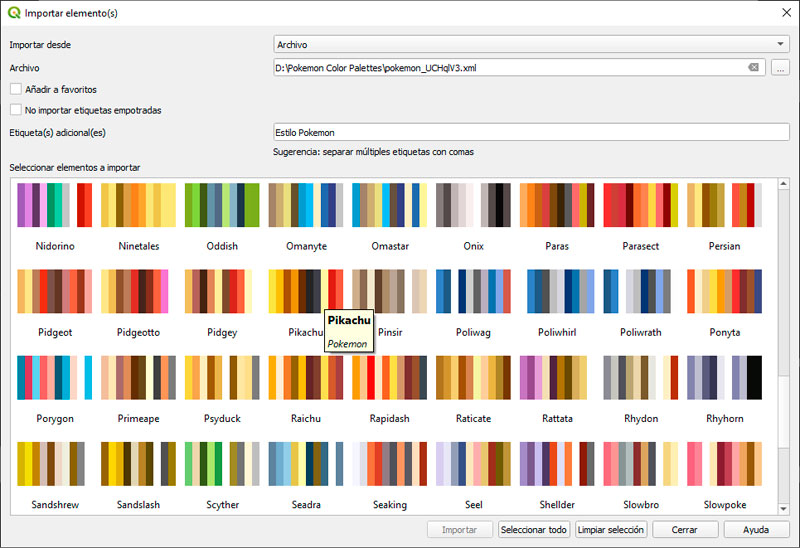Viewport: 800px width, 548px height.
Task: Select the Pinsir color ramp
Action: coord(390,291)
